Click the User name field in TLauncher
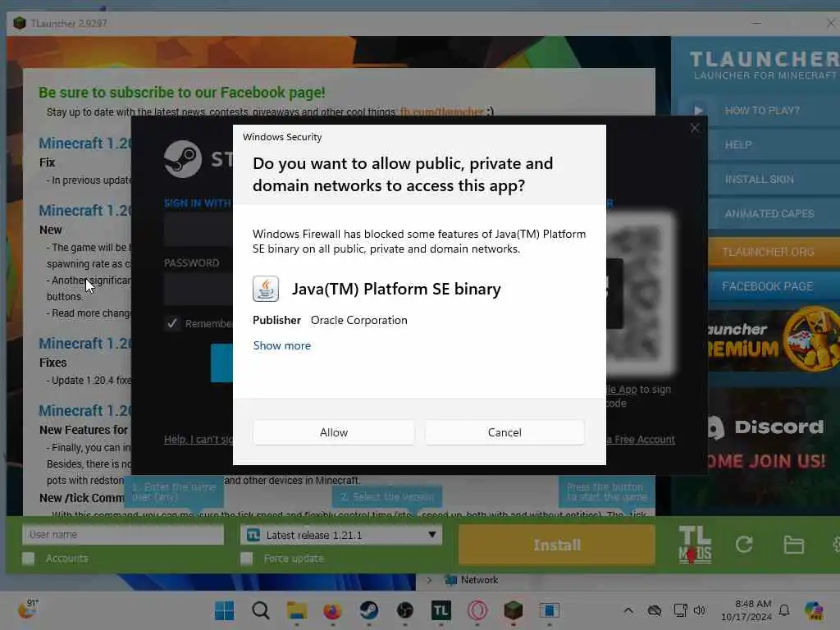This screenshot has height=630, width=840. pos(123,535)
